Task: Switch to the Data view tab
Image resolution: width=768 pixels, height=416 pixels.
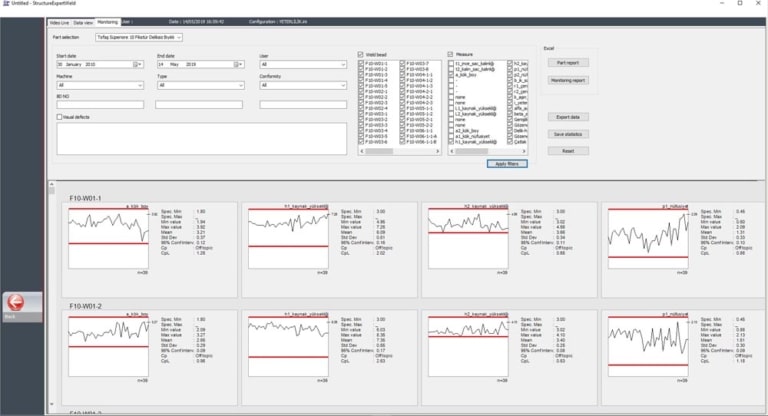Action: 84,20
